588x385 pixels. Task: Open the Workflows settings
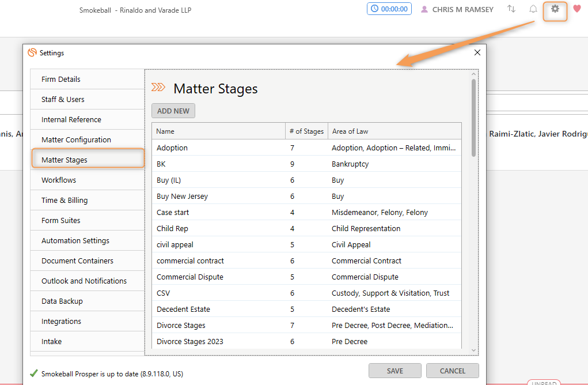(x=88, y=180)
